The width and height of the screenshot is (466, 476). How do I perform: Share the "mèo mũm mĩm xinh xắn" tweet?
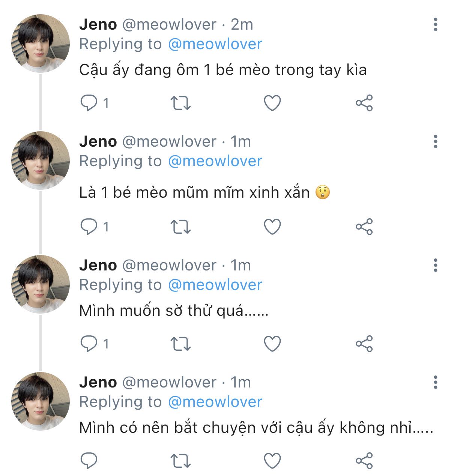pos(364,227)
